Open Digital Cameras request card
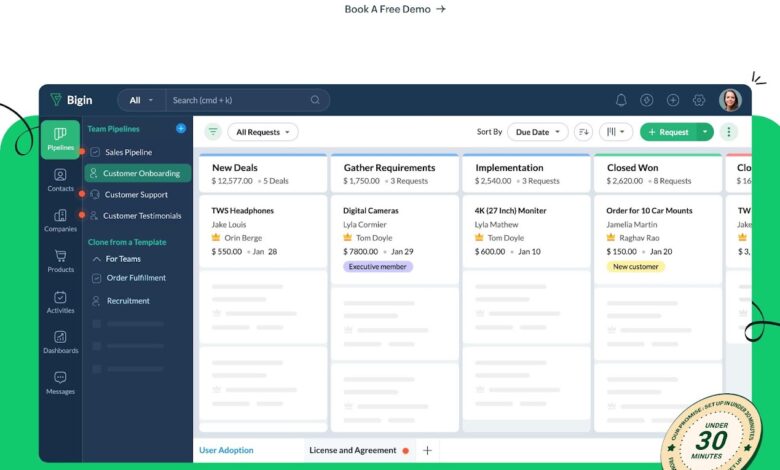This screenshot has height=470, width=780. pos(394,239)
